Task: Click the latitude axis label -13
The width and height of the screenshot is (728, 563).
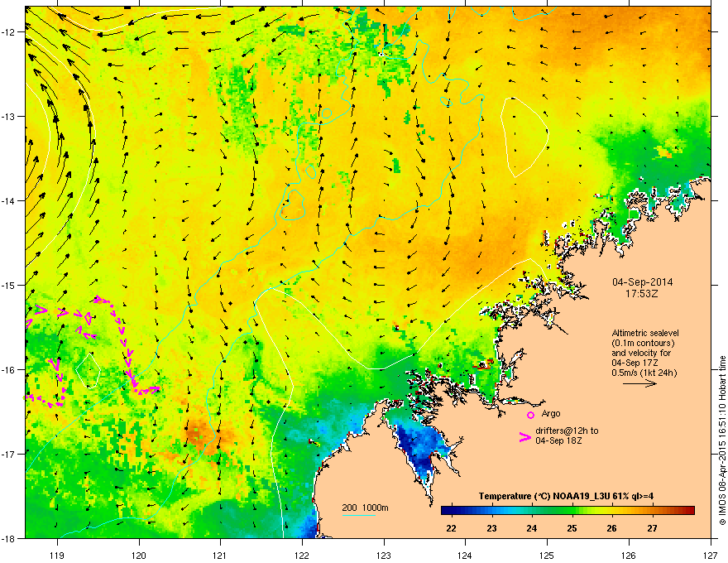Action: click(x=9, y=116)
